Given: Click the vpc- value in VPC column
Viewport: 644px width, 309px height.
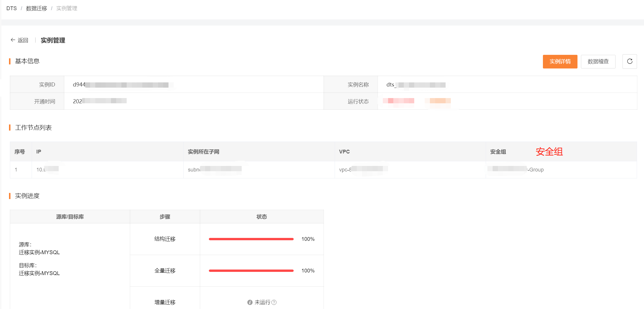Looking at the screenshot, I should point(363,169).
